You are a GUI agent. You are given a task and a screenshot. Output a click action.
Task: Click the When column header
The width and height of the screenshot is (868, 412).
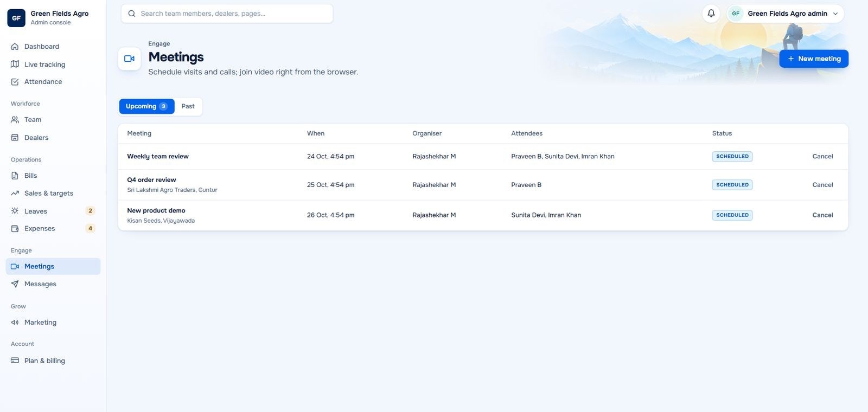click(316, 133)
